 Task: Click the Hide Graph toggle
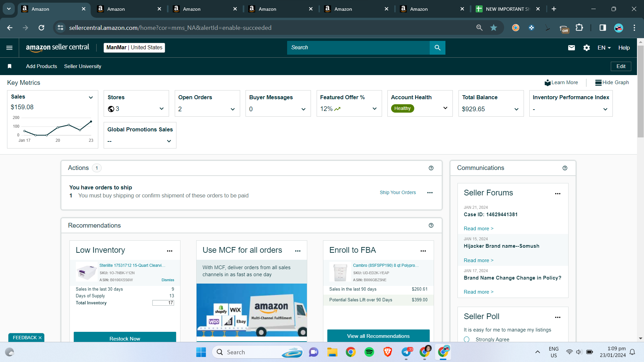(612, 82)
